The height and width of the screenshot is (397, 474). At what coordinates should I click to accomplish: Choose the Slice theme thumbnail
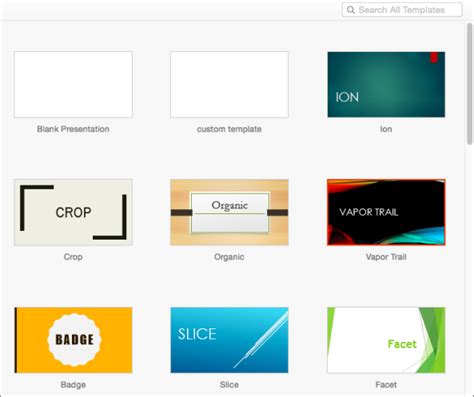tap(229, 340)
